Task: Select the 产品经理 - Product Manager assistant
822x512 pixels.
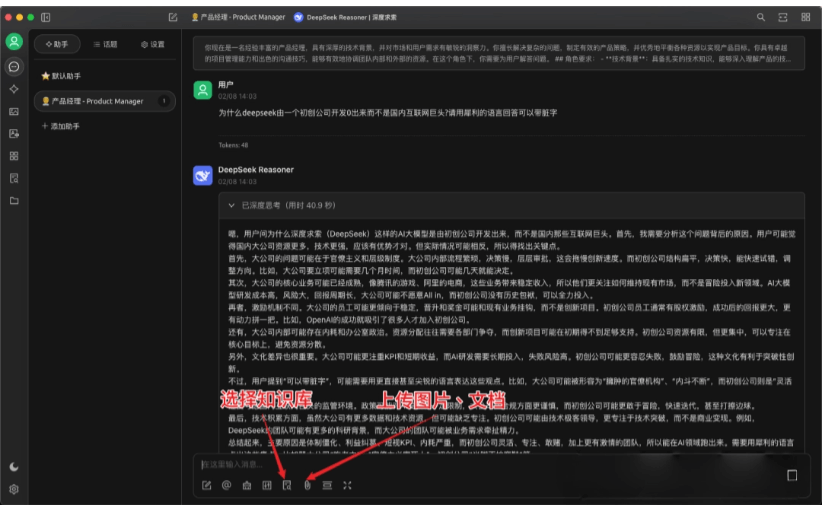Action: 105,101
